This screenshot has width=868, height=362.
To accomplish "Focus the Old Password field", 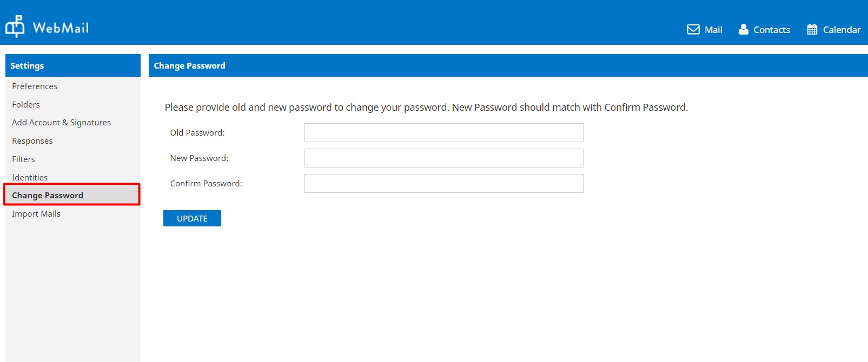I will click(443, 133).
